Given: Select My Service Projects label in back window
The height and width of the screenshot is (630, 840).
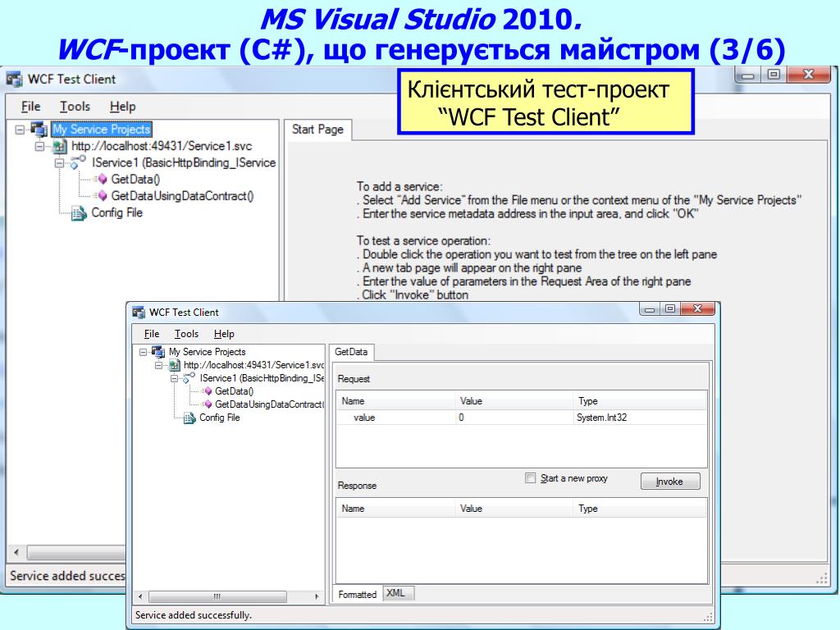Looking at the screenshot, I should (101, 129).
